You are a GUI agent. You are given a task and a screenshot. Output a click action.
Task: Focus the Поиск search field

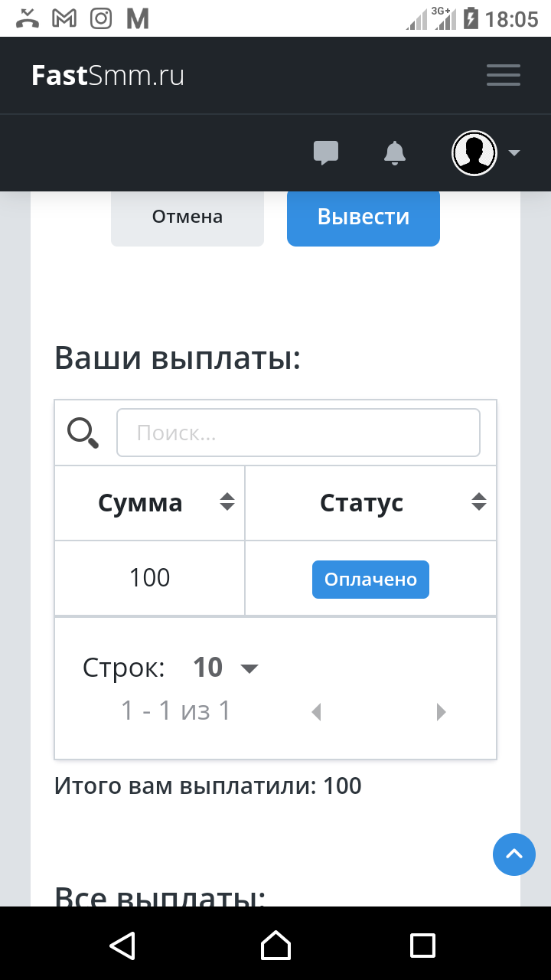[x=298, y=433]
